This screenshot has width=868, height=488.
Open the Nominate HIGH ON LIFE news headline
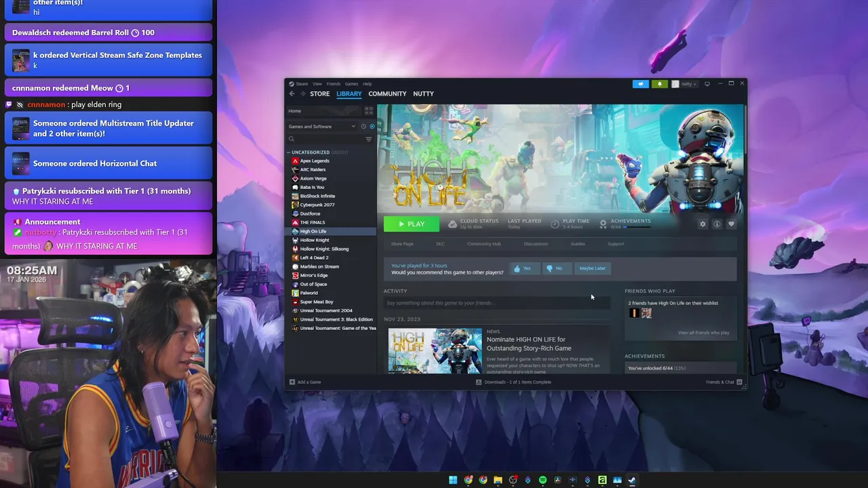(x=529, y=344)
